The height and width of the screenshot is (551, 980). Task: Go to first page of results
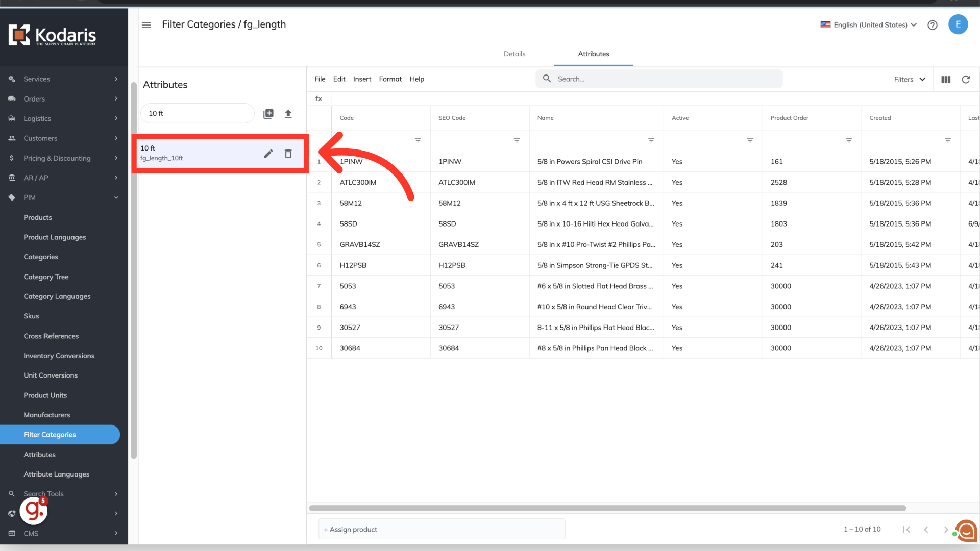coord(906,530)
